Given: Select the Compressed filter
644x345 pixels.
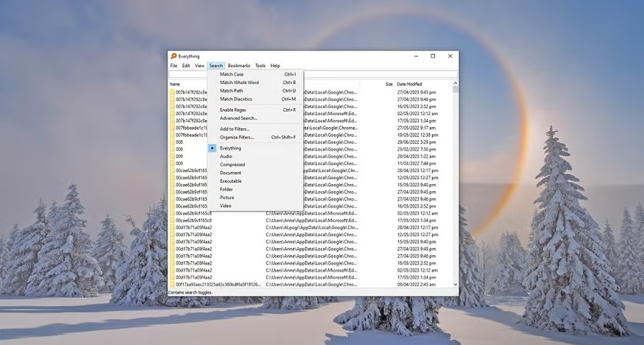Looking at the screenshot, I should [256, 164].
